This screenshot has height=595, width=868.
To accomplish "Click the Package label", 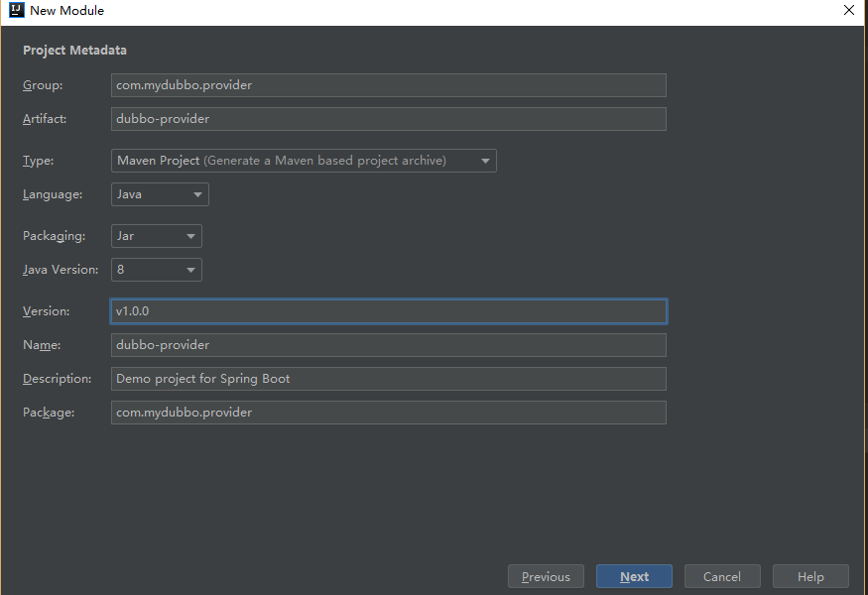I will 49,413.
